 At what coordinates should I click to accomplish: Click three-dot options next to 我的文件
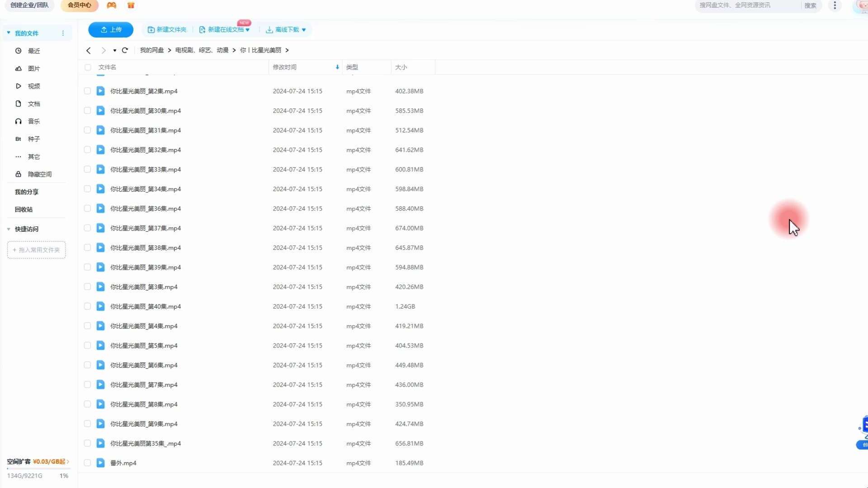click(63, 33)
